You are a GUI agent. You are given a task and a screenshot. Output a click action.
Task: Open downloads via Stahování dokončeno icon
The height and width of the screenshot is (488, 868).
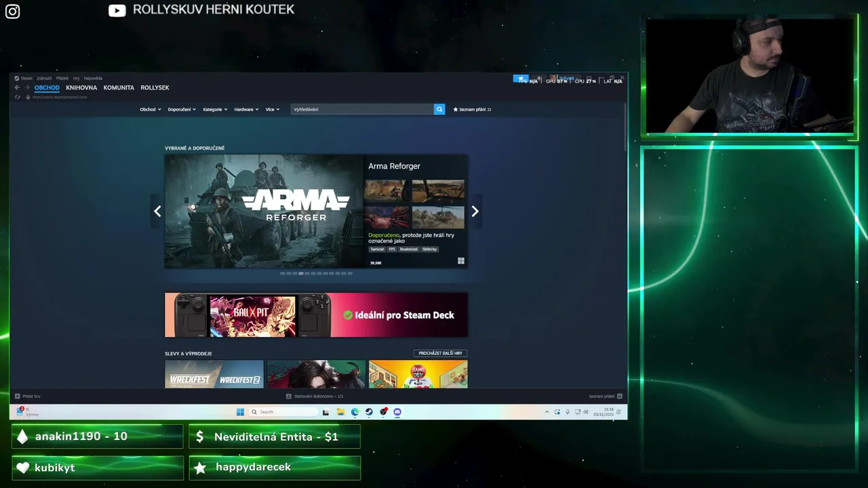click(x=289, y=396)
